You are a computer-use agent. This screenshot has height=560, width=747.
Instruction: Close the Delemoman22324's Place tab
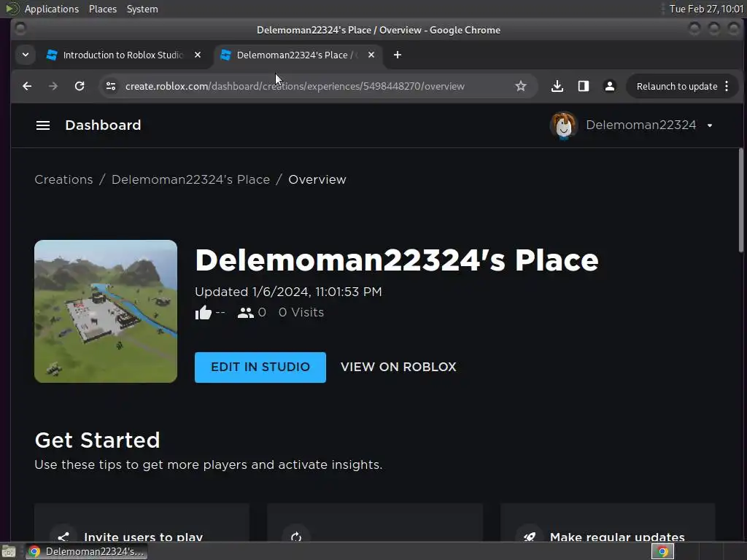371,55
